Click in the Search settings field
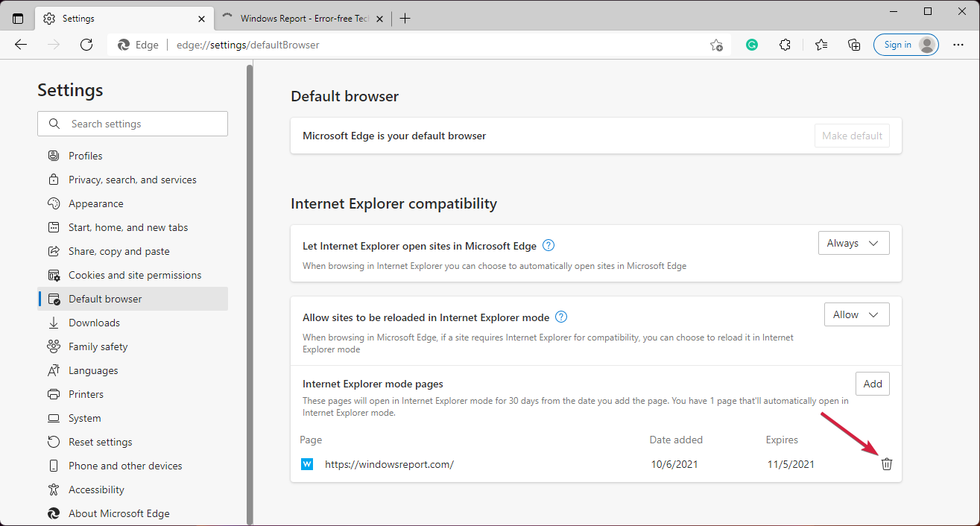Screen dimensions: 980x526 132,123
